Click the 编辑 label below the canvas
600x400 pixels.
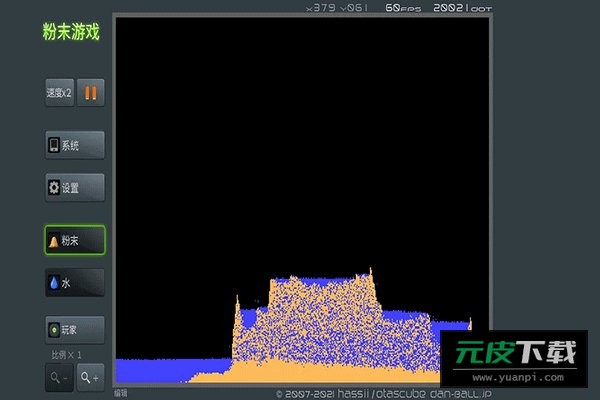[x=121, y=393]
